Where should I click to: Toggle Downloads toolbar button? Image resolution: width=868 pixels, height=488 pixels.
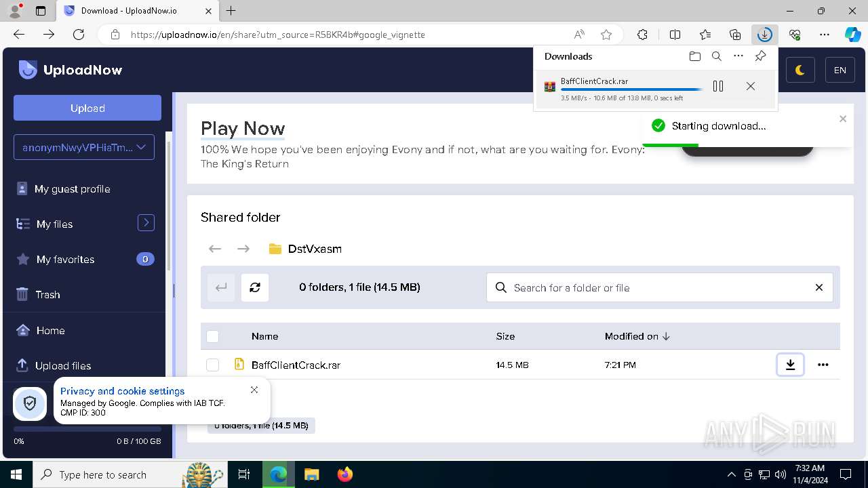click(765, 35)
